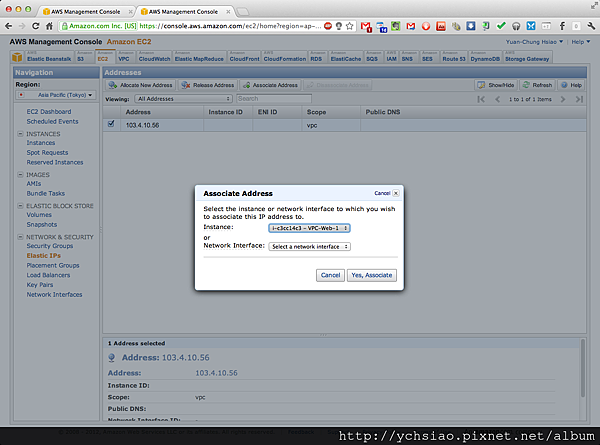Screen dimensions: 600x445
Task: Collapse the INSTANCES navigation section
Action: click(x=20, y=134)
